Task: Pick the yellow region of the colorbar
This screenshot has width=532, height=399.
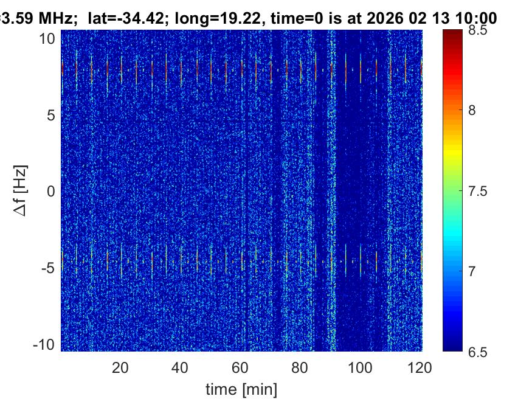Action: coord(452,158)
